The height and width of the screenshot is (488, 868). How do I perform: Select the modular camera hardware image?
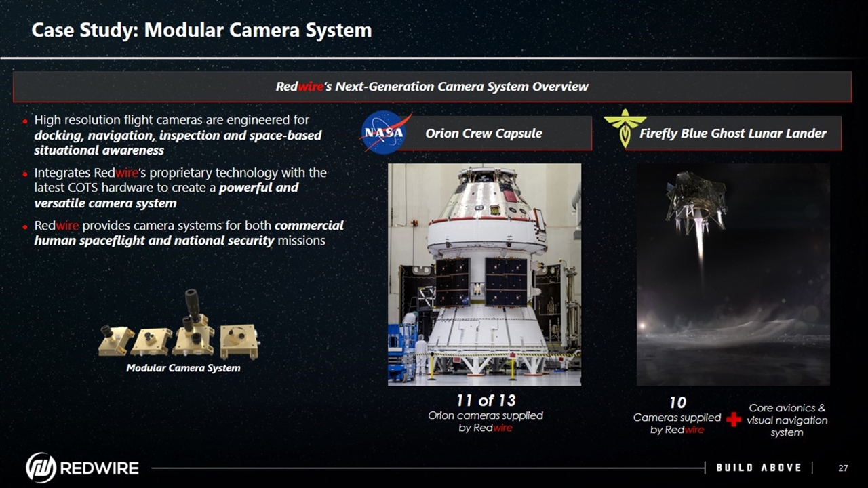(x=179, y=325)
